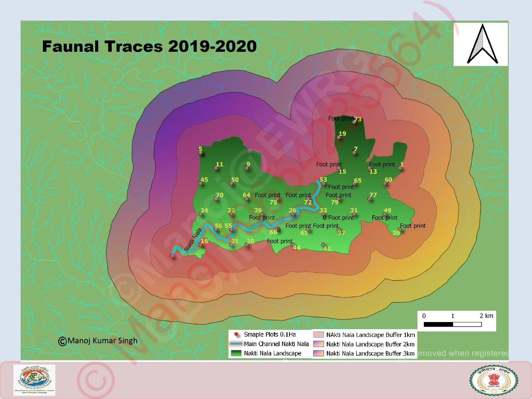
Task: Click the Main Channel Nakti Nala legend line
Action: (x=236, y=344)
